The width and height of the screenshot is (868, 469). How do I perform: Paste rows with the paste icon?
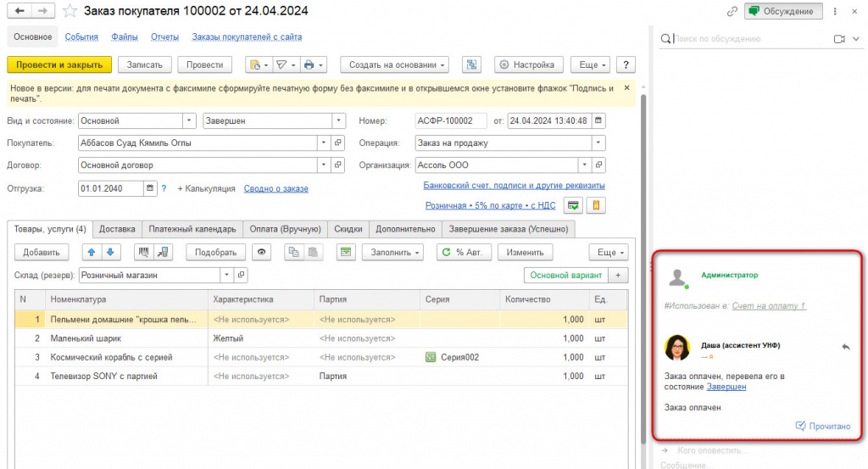pyautogui.click(x=313, y=252)
